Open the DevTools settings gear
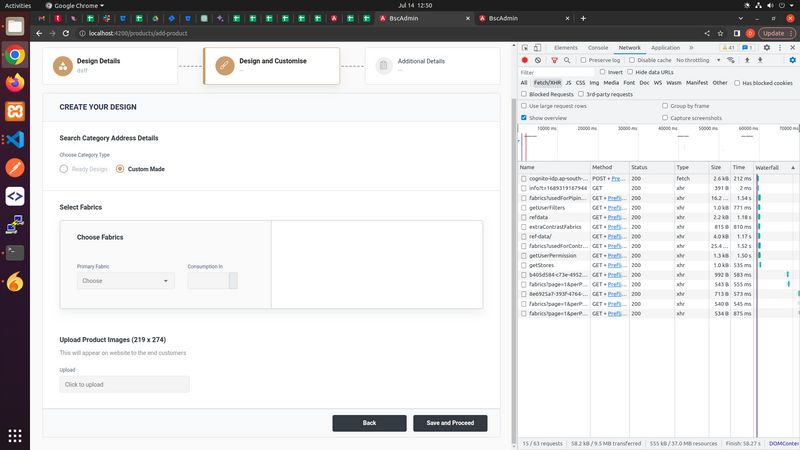 tap(766, 47)
